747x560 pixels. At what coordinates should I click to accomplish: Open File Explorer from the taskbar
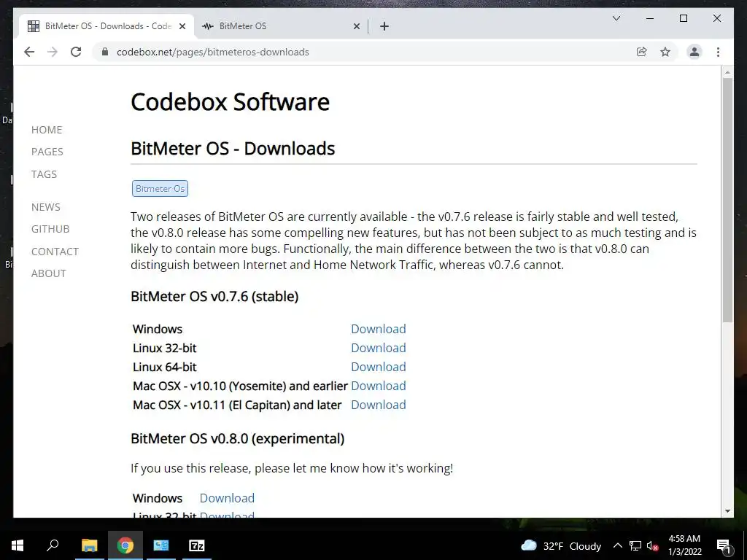click(89, 545)
